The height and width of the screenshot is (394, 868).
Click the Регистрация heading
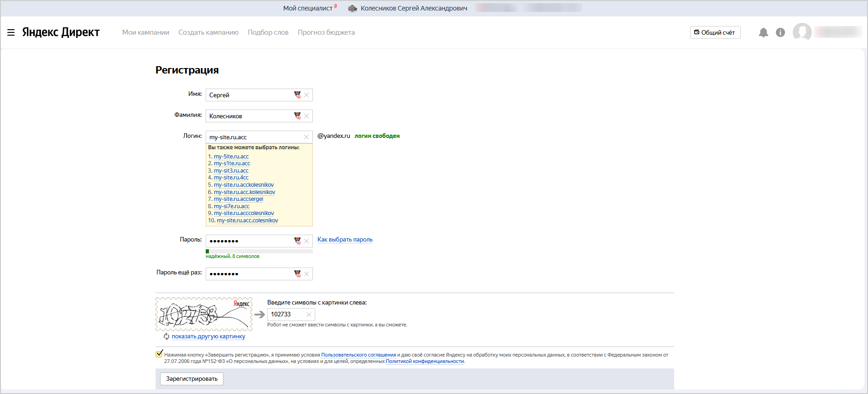click(187, 70)
